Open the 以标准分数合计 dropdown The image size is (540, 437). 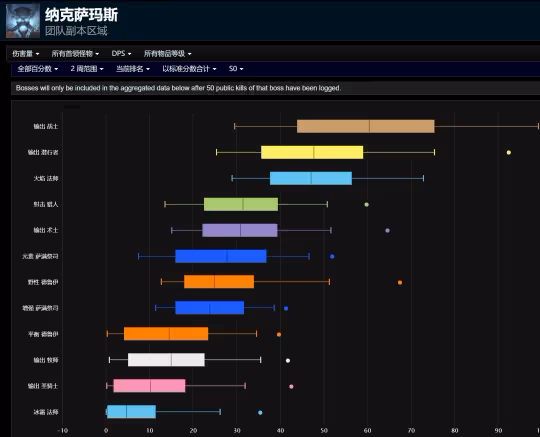click(x=189, y=69)
